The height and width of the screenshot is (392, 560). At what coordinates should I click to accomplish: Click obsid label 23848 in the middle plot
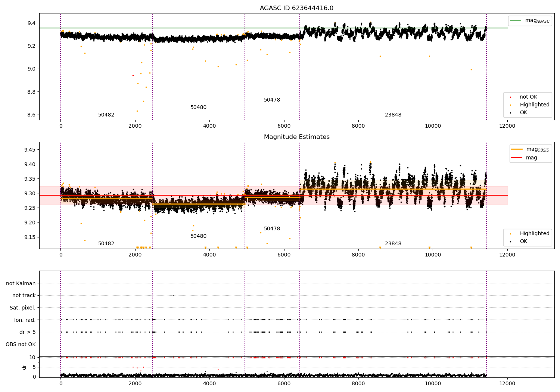(393, 244)
